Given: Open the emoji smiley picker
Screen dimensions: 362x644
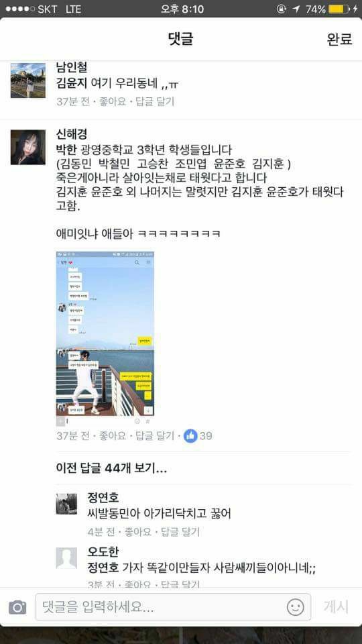Looking at the screenshot, I should (x=295, y=606).
